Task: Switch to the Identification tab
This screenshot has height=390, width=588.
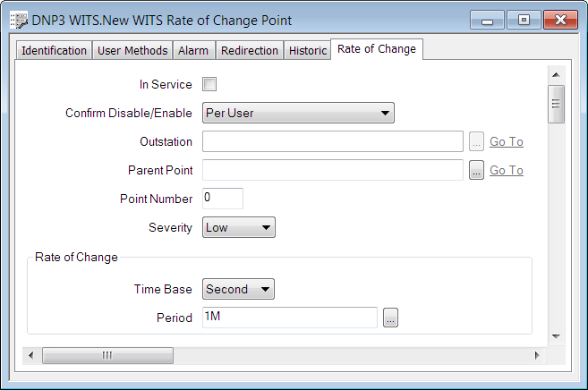Action: (x=54, y=51)
